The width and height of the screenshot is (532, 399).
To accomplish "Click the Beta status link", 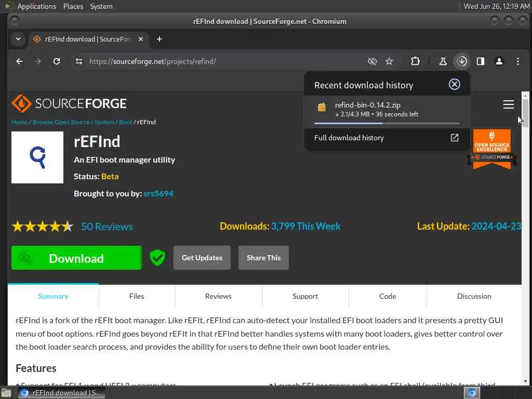I will click(110, 177).
